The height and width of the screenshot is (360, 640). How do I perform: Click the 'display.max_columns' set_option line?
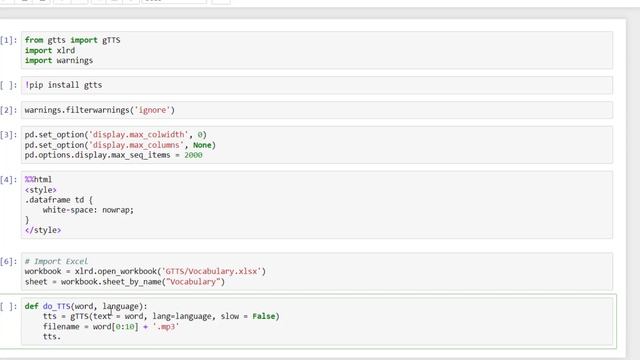pos(120,145)
